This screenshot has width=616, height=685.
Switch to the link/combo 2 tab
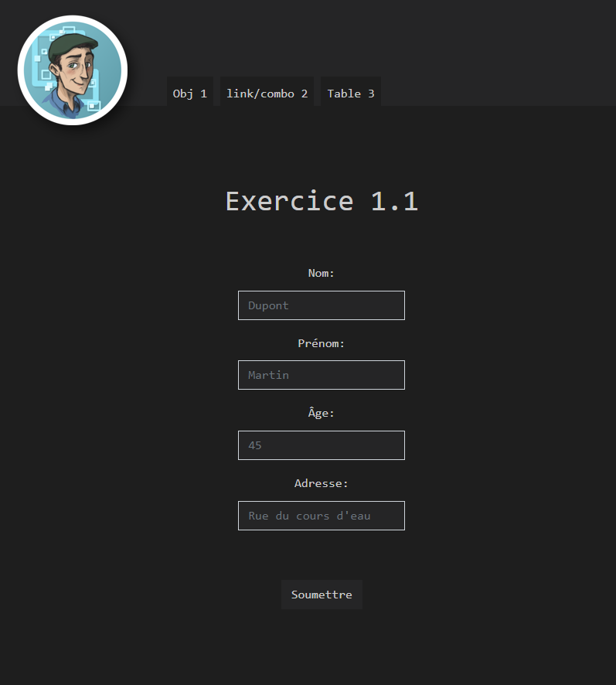[267, 92]
